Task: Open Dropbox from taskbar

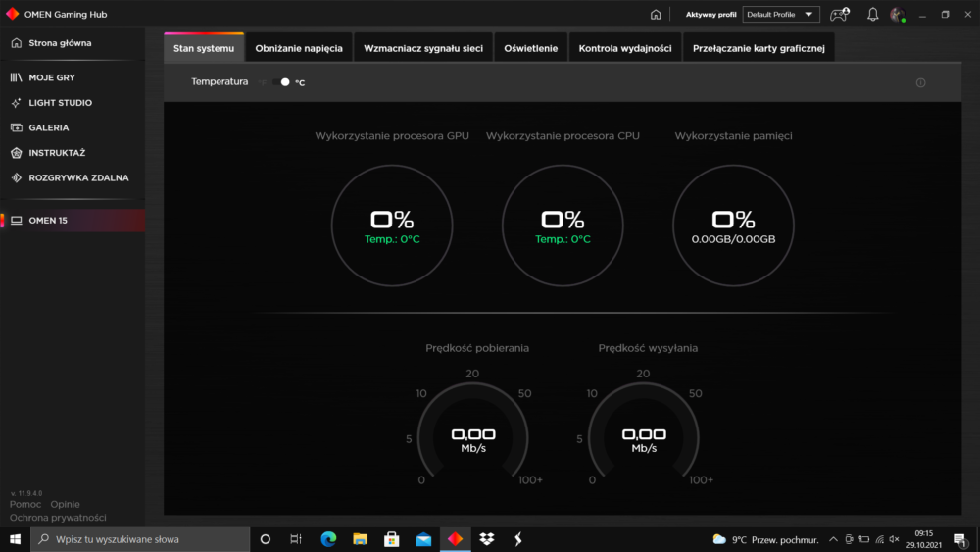Action: 487,539
